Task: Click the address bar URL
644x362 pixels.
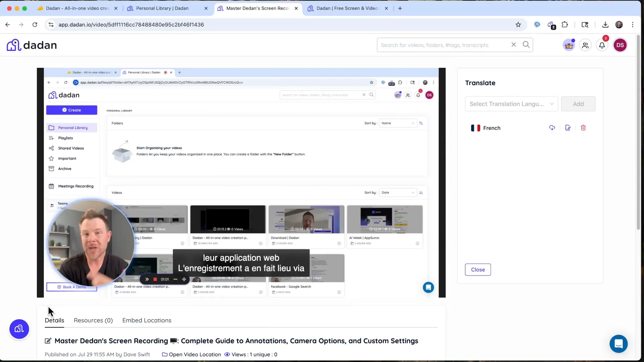Action: click(x=131, y=24)
